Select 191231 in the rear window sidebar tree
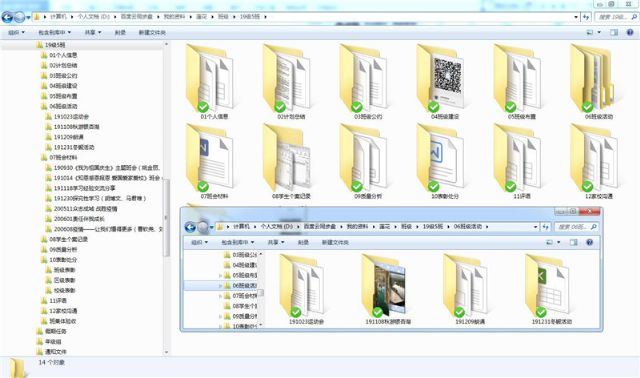Viewport: 640px width, 378px height. 74,147
